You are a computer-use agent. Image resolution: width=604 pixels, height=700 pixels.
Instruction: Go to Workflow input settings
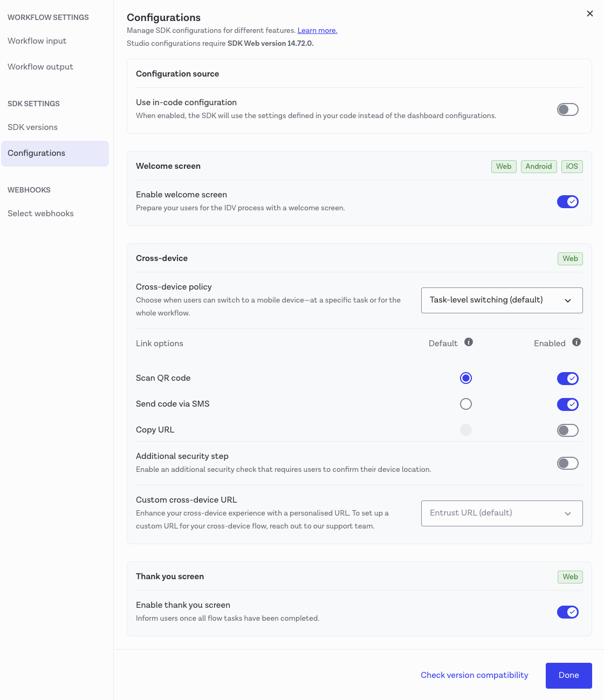coord(37,41)
